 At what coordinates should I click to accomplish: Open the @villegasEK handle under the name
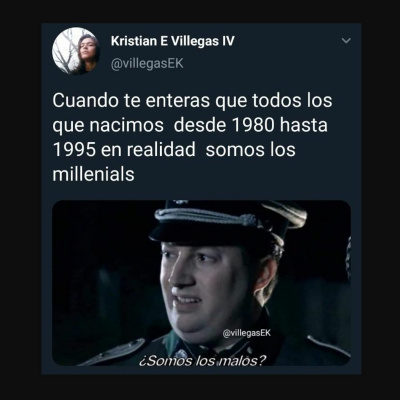[x=147, y=63]
